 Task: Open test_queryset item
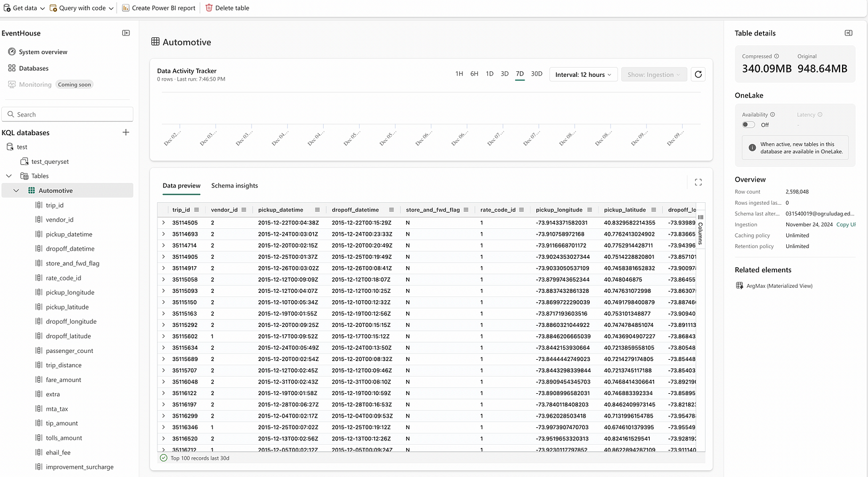click(50, 161)
